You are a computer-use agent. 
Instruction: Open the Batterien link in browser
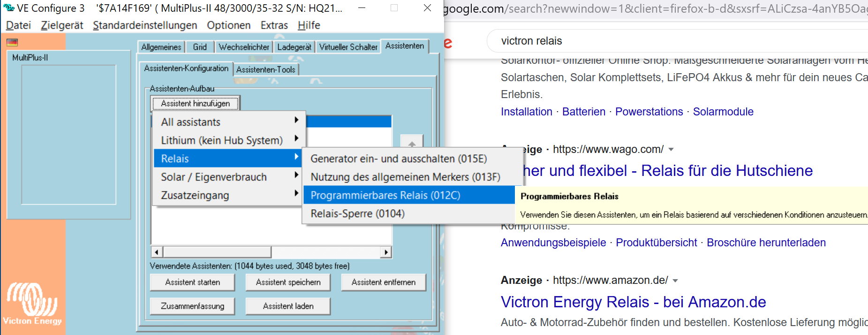coord(584,112)
